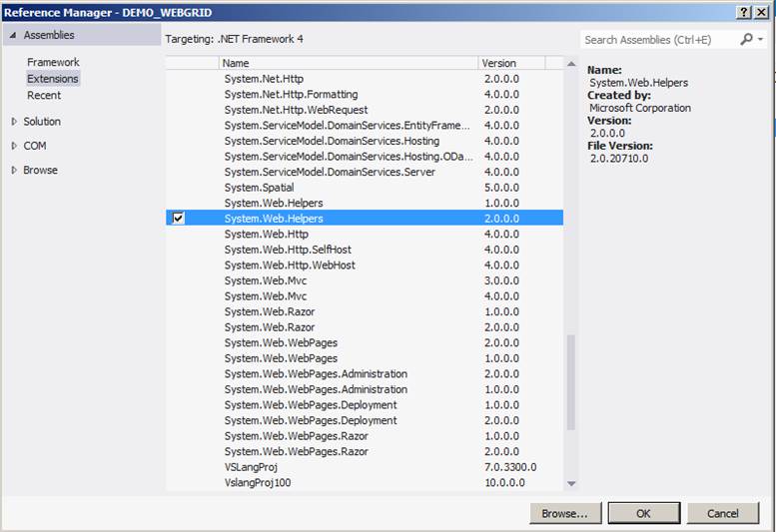Select System.Web.Mvc version 3.0.0.0 row
The height and width of the screenshot is (532, 776).
(365, 280)
